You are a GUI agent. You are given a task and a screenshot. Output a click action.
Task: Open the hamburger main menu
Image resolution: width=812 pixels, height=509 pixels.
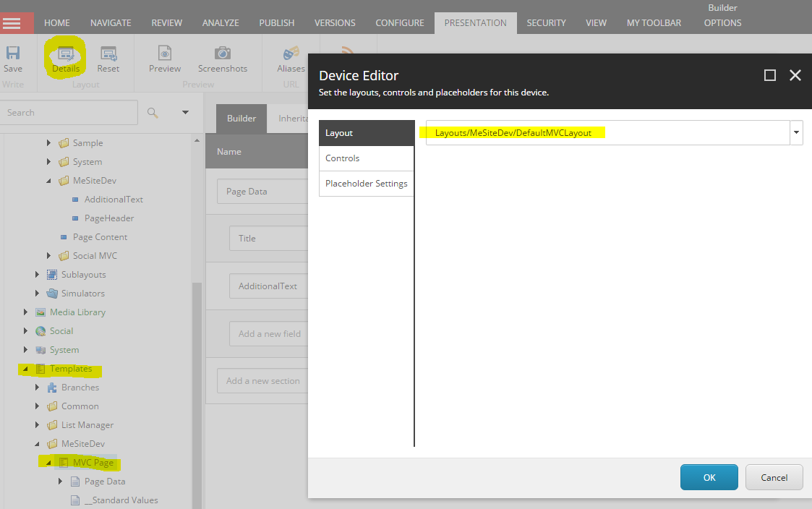[12, 23]
